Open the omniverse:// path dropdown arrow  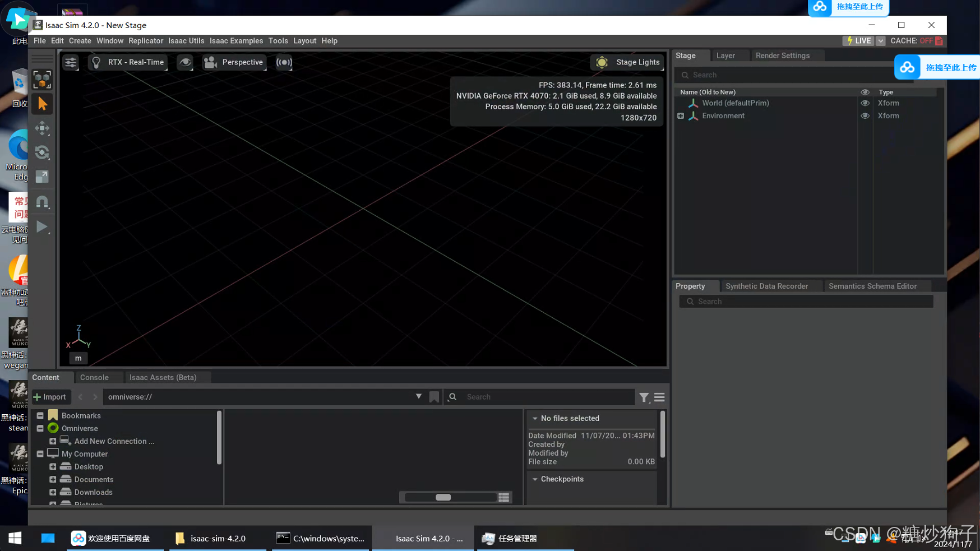pos(418,396)
